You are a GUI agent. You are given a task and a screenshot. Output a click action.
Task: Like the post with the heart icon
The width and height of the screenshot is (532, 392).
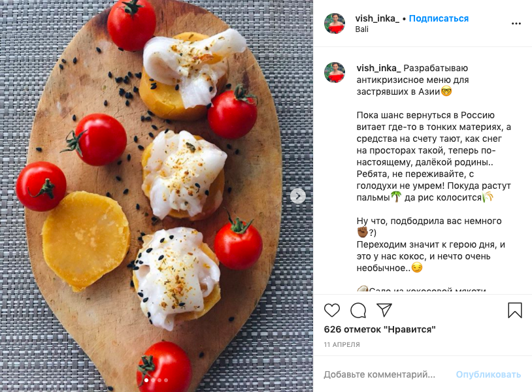pos(332,310)
